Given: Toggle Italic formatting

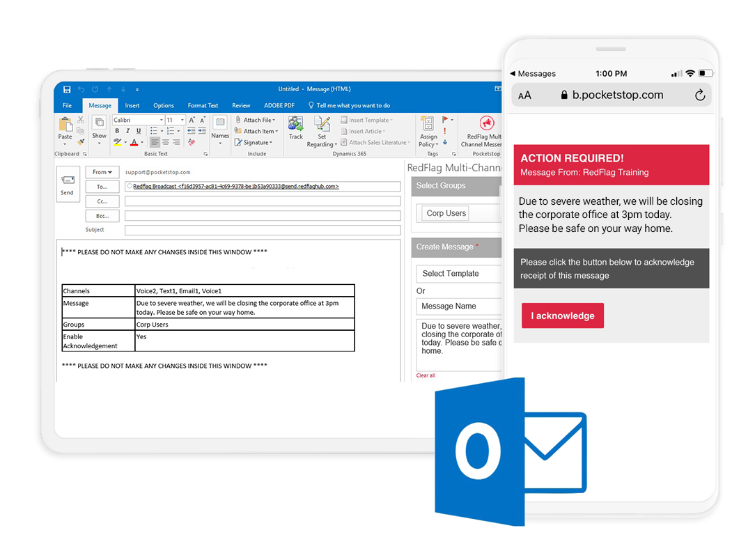Looking at the screenshot, I should tap(127, 131).
